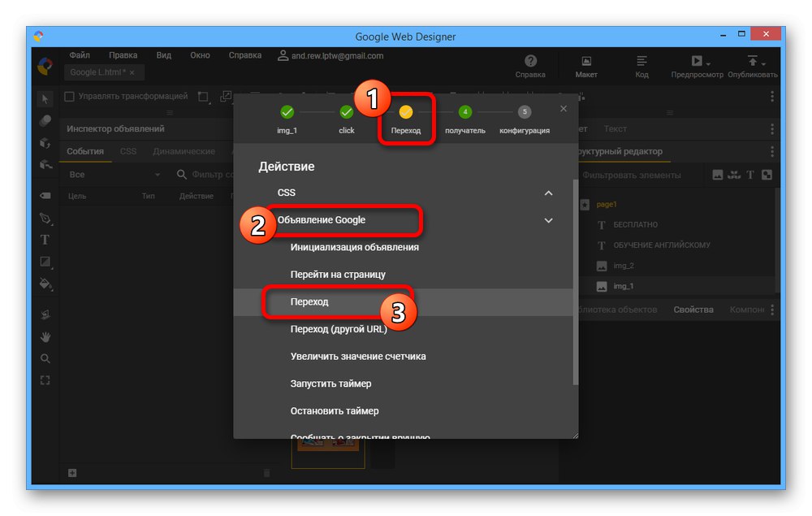The width and height of the screenshot is (812, 516).
Task: Switch to Код code view
Action: 641,67
